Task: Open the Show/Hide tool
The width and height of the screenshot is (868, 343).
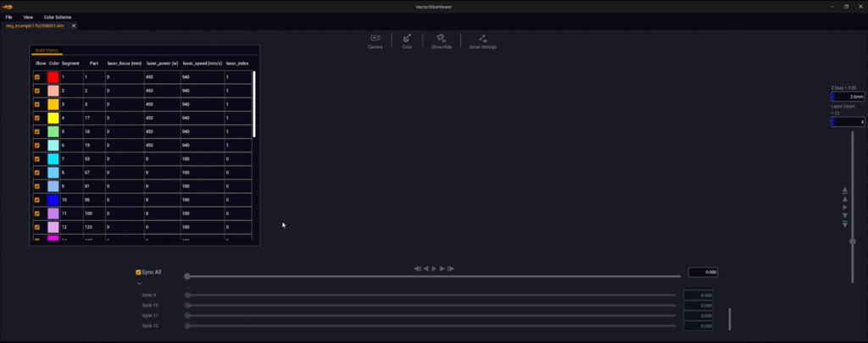Action: 441,40
